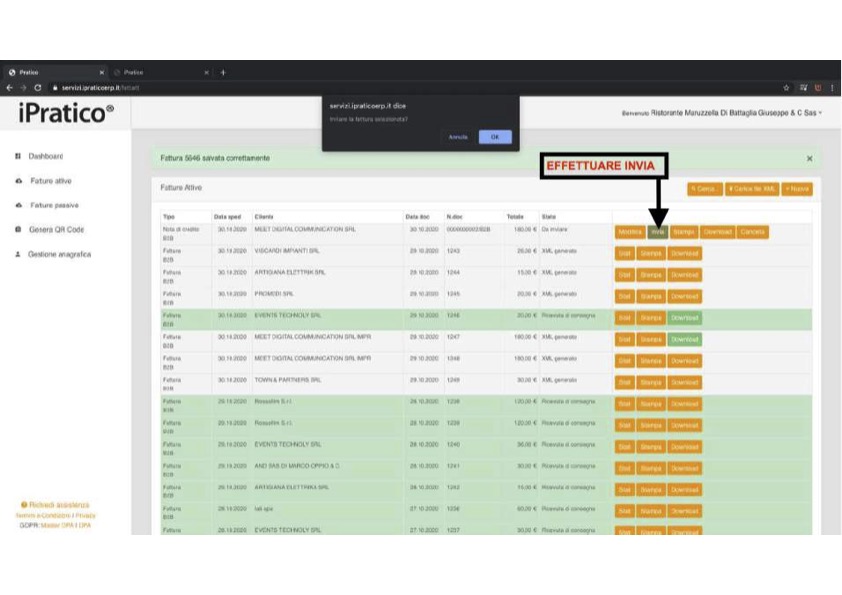Click Invia on the Nota di credito row

point(657,232)
